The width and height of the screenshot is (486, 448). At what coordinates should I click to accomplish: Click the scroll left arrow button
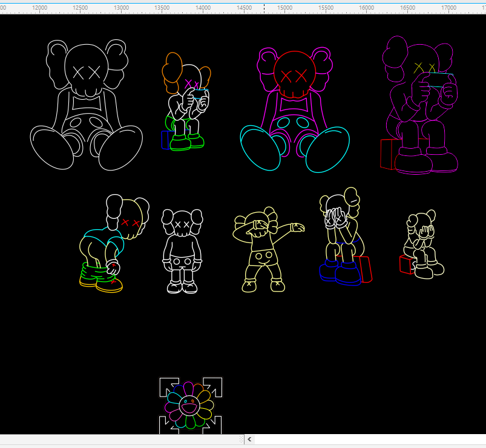[249, 440]
